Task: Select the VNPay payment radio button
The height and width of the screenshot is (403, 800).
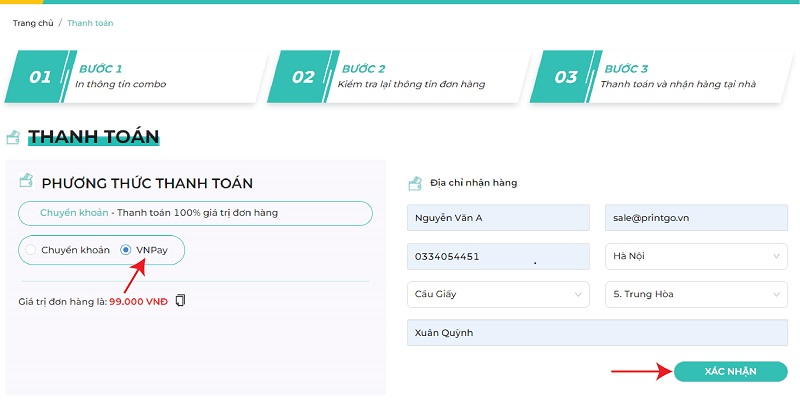Action: [126, 249]
